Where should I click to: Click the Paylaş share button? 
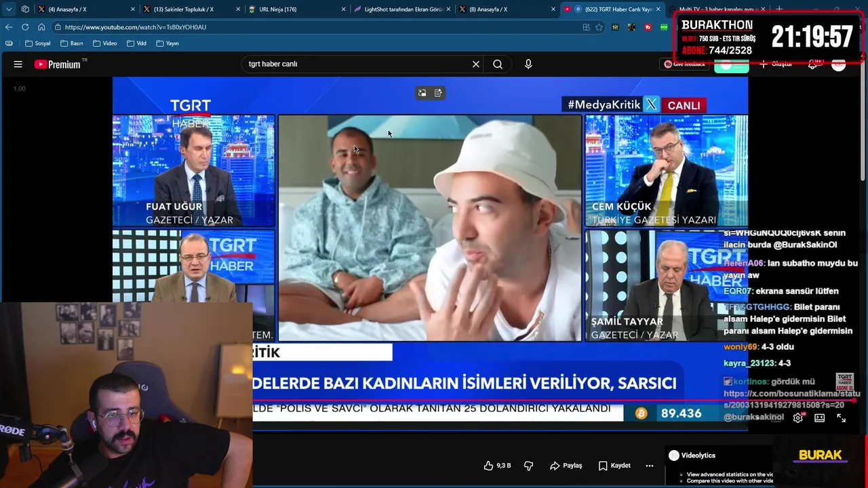(x=566, y=466)
